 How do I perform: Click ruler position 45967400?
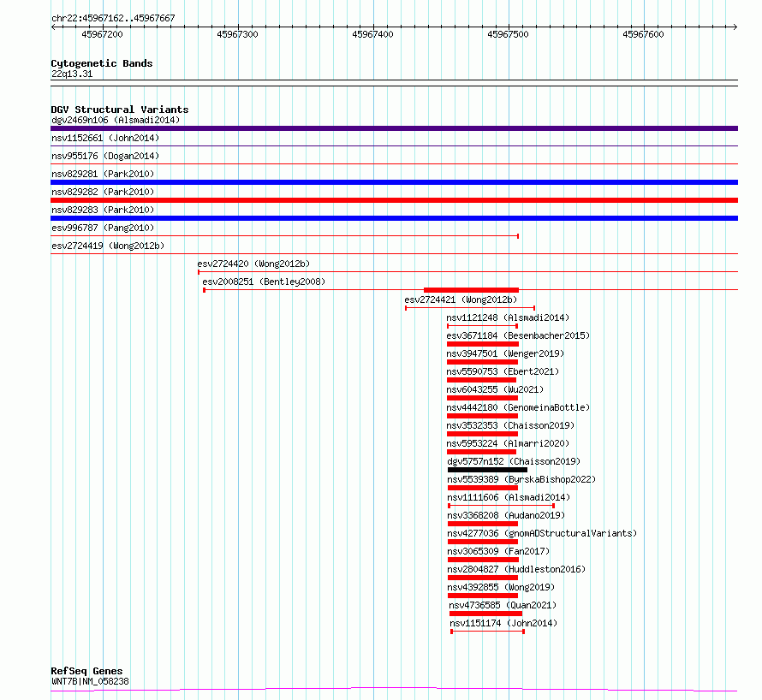[372, 34]
